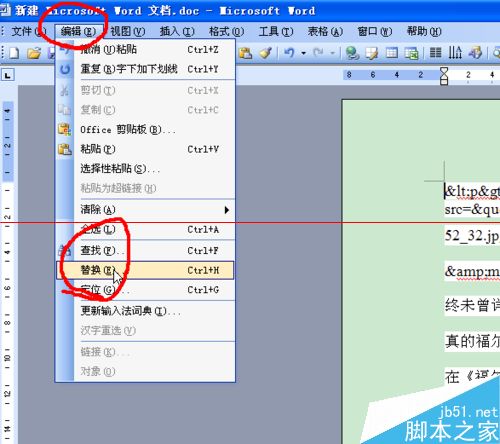Open the 插入 menu
500x444 pixels.
click(177, 32)
